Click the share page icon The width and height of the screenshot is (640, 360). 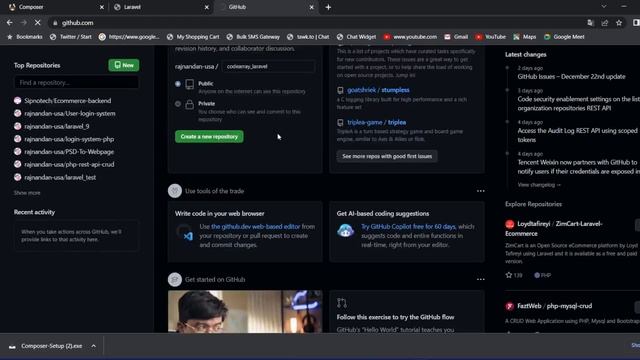(x=604, y=23)
